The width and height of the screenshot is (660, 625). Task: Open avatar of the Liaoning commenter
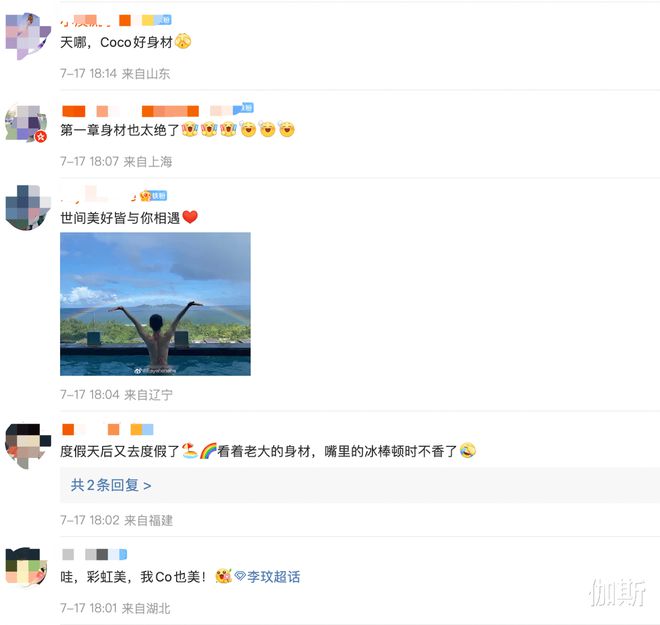tap(28, 207)
